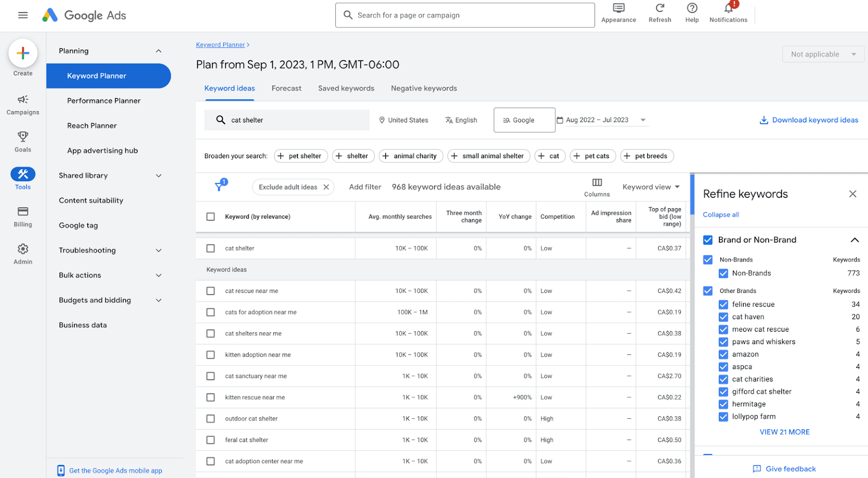The image size is (868, 478).
Task: Check 'cats for adoption near me' row
Action: (210, 312)
